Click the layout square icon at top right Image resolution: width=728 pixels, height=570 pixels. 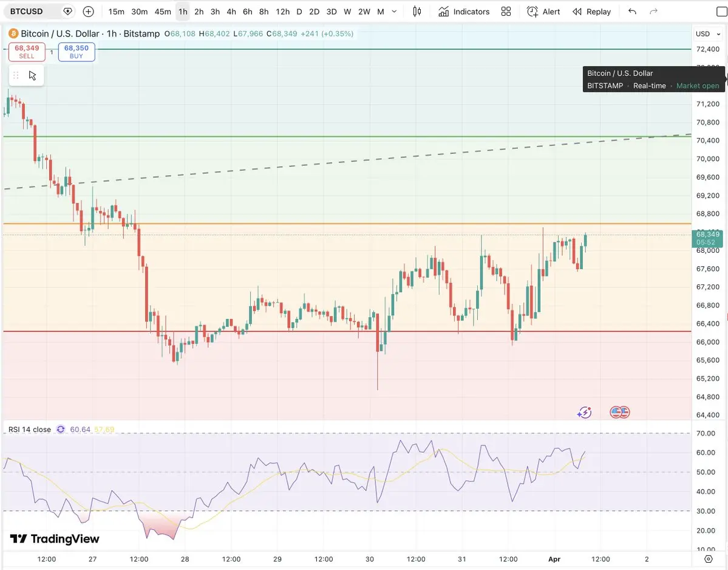point(721,12)
